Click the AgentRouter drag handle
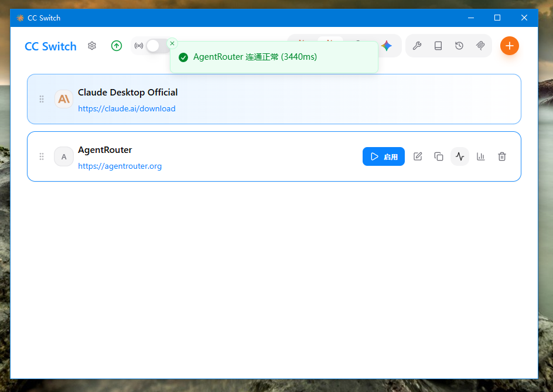553x392 pixels. 42,156
